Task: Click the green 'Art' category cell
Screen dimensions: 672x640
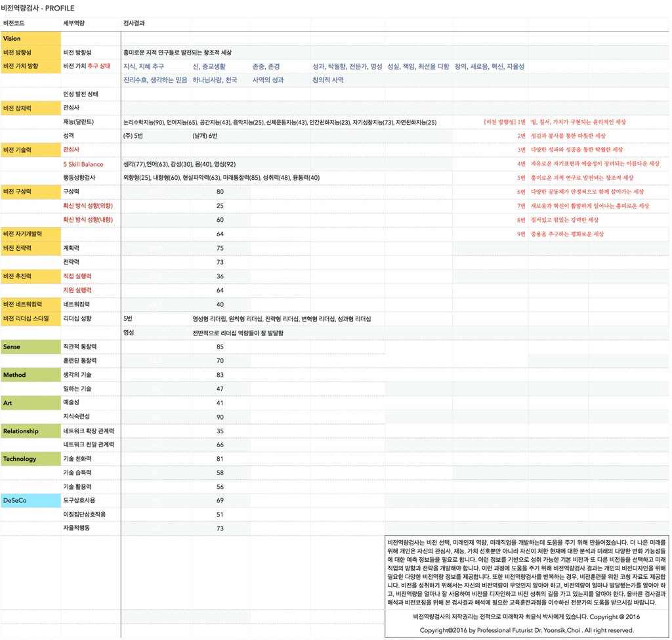Action: 31,403
